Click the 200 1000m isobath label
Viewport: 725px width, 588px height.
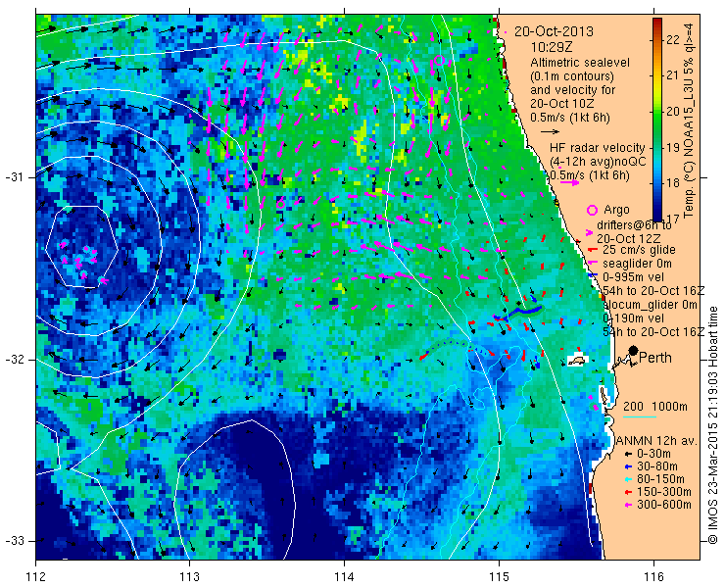point(655,407)
